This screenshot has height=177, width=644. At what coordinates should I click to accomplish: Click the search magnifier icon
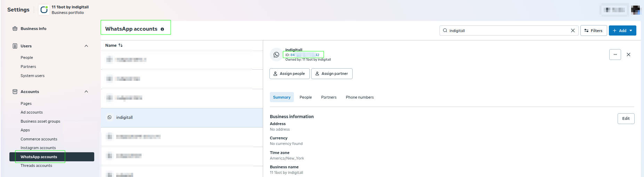[x=445, y=30]
